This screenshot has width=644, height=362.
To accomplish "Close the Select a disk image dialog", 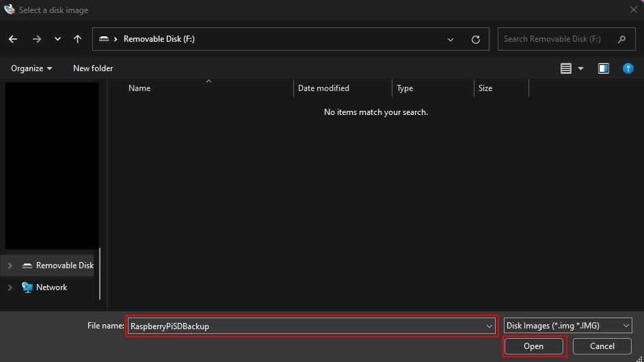I will pos(633,10).
